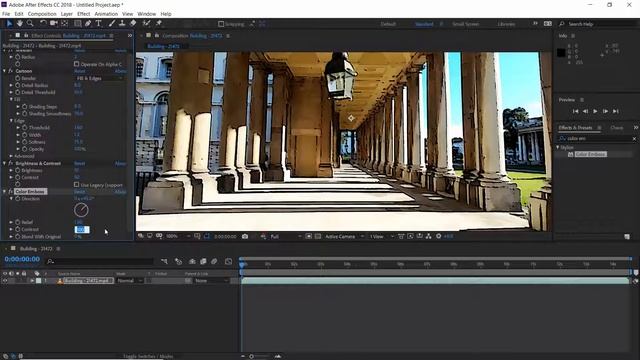Screen dimensions: 640x360
Task: Enable Operate On Alpha Channel checkbox
Action: (x=76, y=64)
